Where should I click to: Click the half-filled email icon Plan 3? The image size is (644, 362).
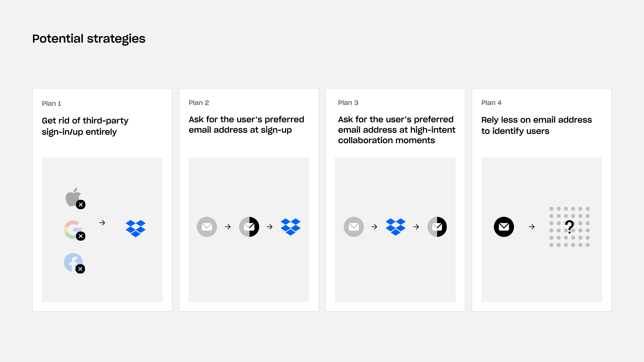[437, 227]
